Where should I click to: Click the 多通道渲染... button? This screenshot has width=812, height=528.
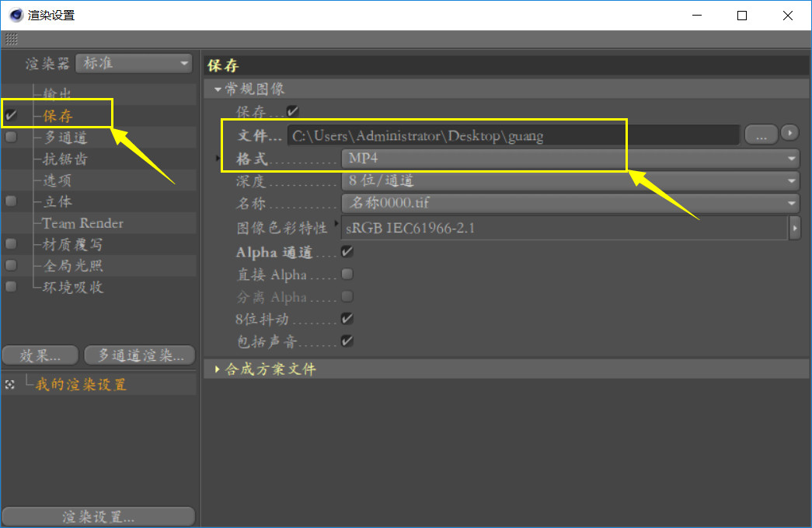coord(140,355)
